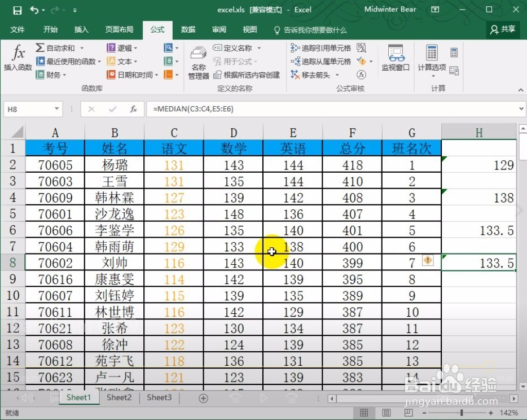Click the Save icon in quick access toolbar
Image resolution: width=527 pixels, height=420 pixels.
coord(17,10)
